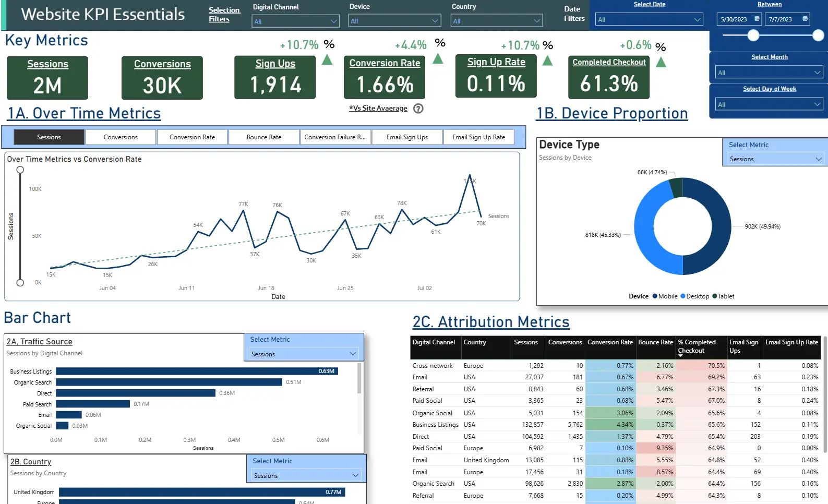828x504 pixels.
Task: Expand the Digital Channel filter dropdown
Action: point(334,21)
